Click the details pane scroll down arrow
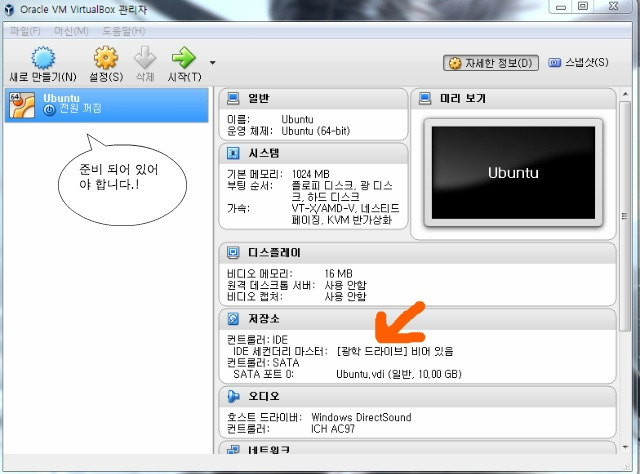This screenshot has height=474, width=640. tap(625, 448)
